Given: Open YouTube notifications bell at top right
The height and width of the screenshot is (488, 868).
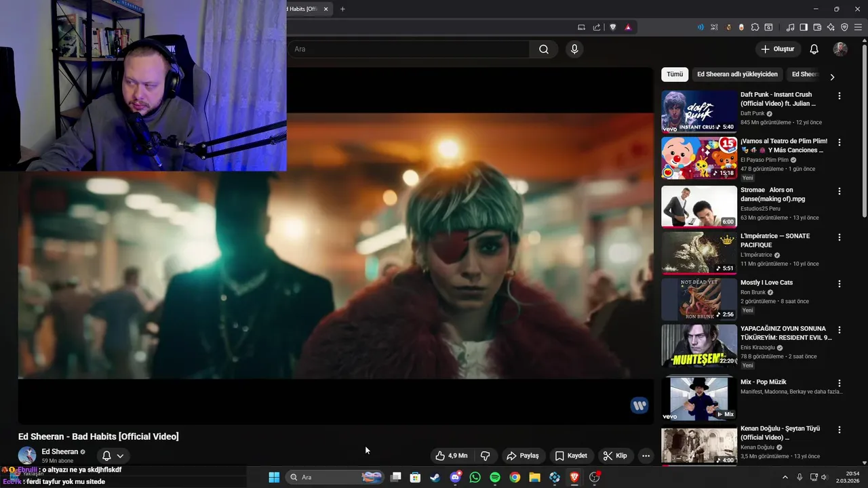Looking at the screenshot, I should point(814,49).
